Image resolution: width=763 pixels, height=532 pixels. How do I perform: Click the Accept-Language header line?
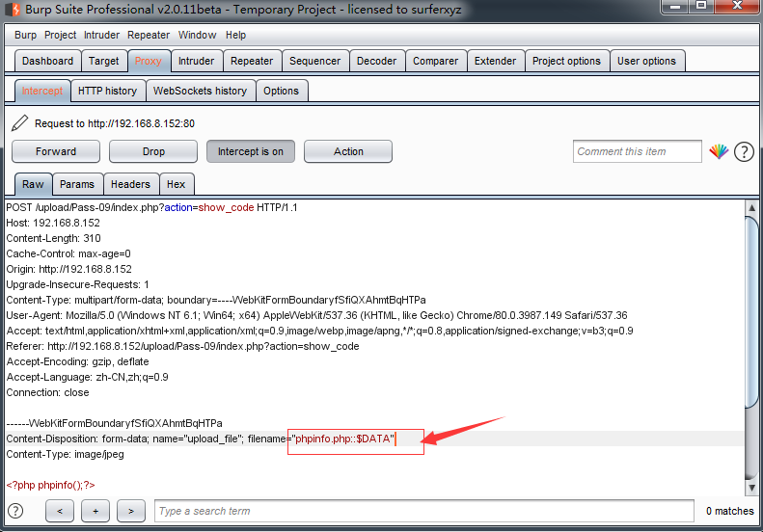tap(87, 377)
